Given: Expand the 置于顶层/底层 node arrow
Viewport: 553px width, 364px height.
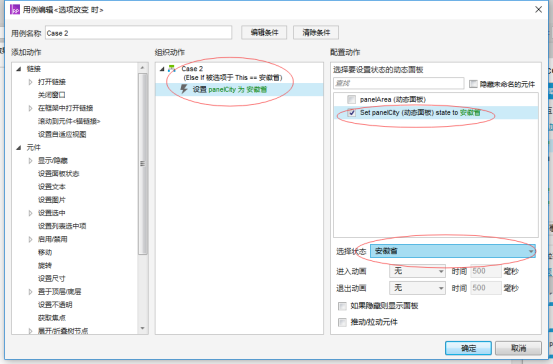Looking at the screenshot, I should pos(30,291).
